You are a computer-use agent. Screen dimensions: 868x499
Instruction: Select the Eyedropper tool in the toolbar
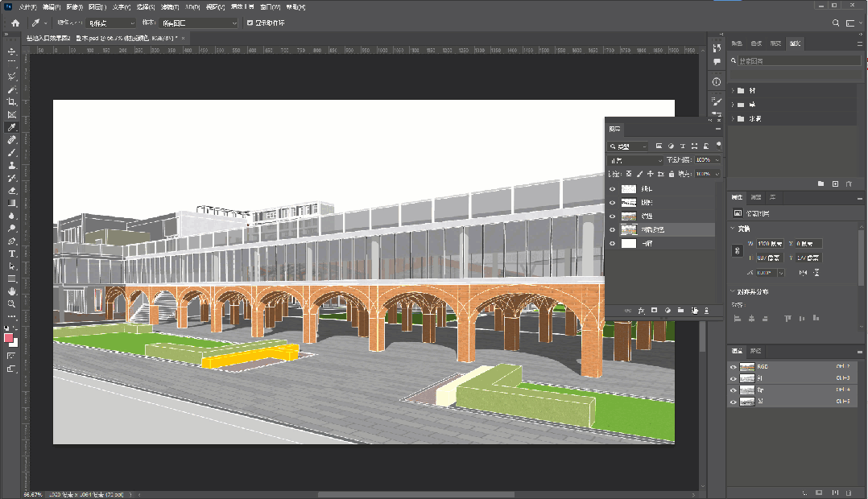12,127
